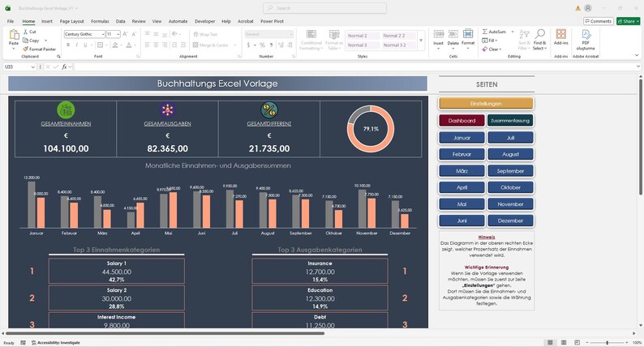Click the Paste clipboard icon
Viewport: 644px width, 347px height.
pos(14,36)
